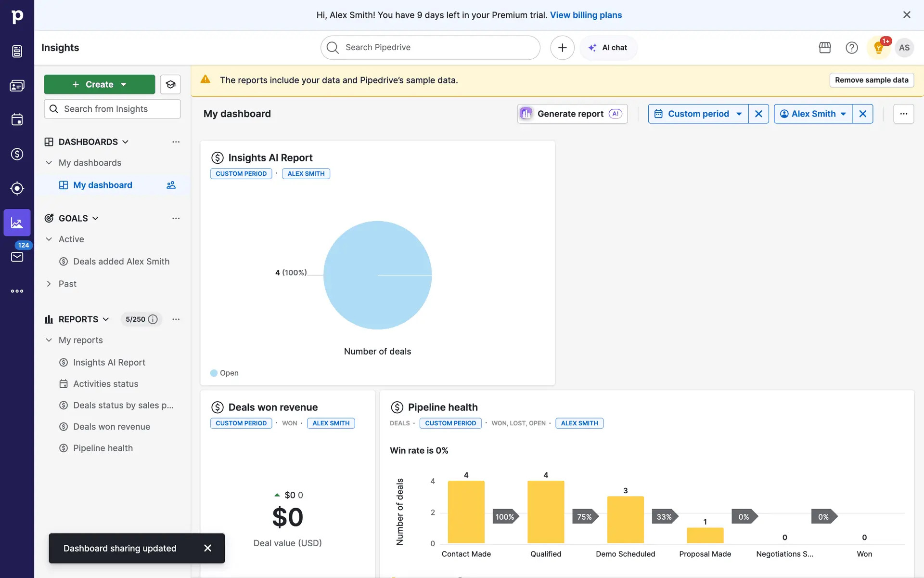This screenshot has height=578, width=924.
Task: Dismiss the Dashboard sharing updated toast
Action: tap(207, 548)
